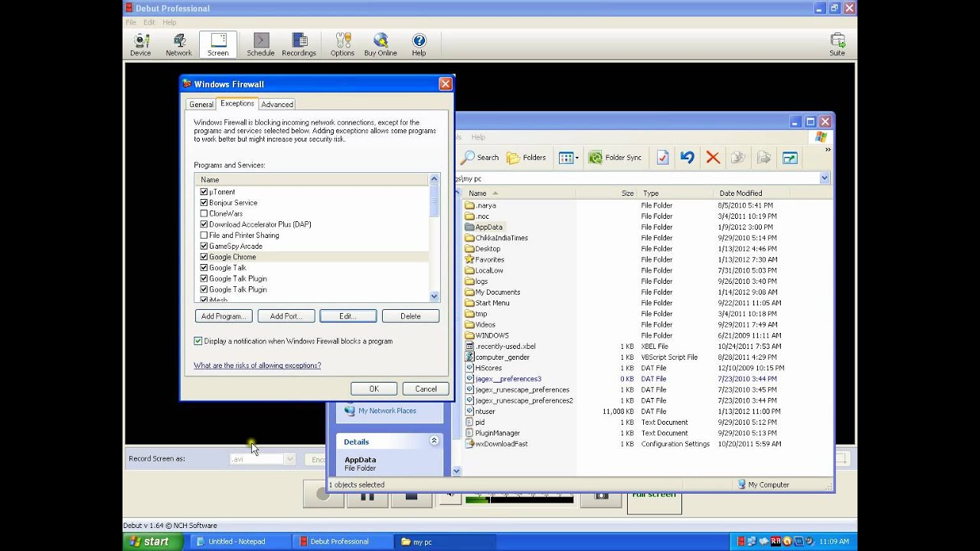Click the Debut record button
The width and height of the screenshot is (980, 551).
click(323, 495)
